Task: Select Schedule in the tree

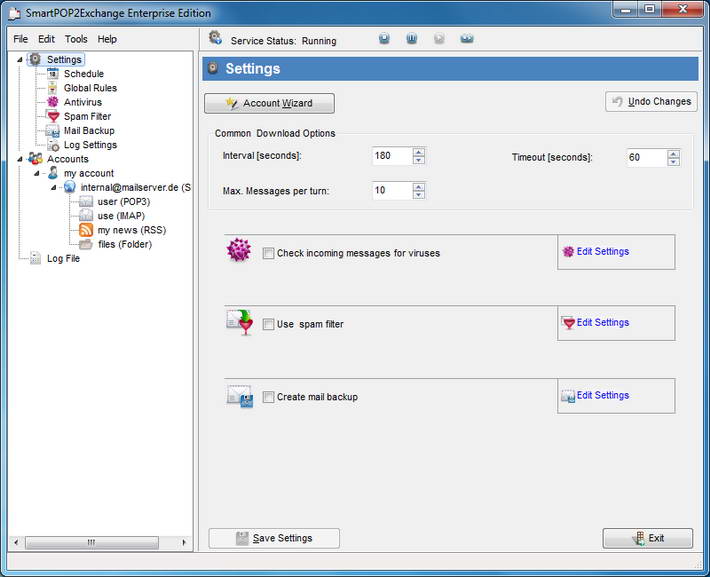Action: 84,73
